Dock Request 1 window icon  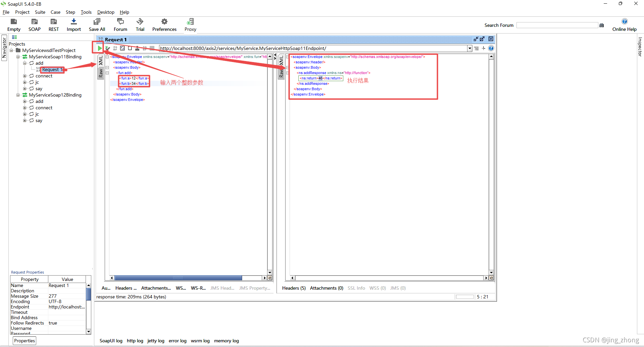click(476, 39)
